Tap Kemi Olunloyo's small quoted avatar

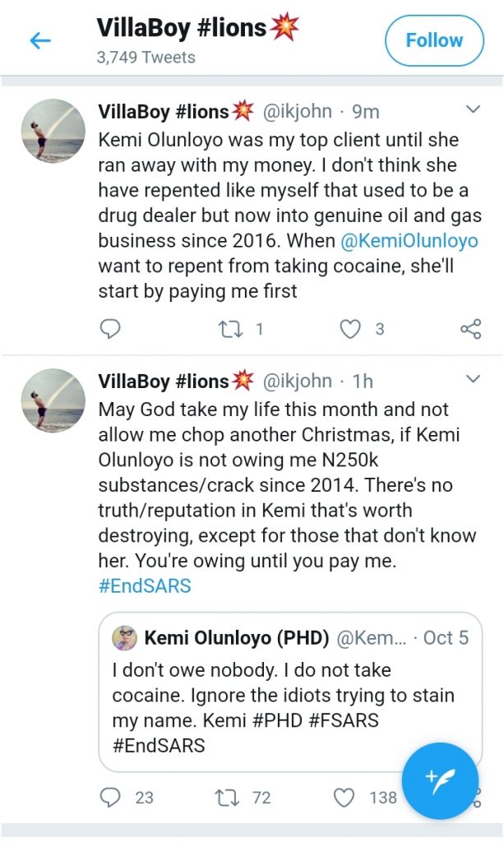pos(126,638)
